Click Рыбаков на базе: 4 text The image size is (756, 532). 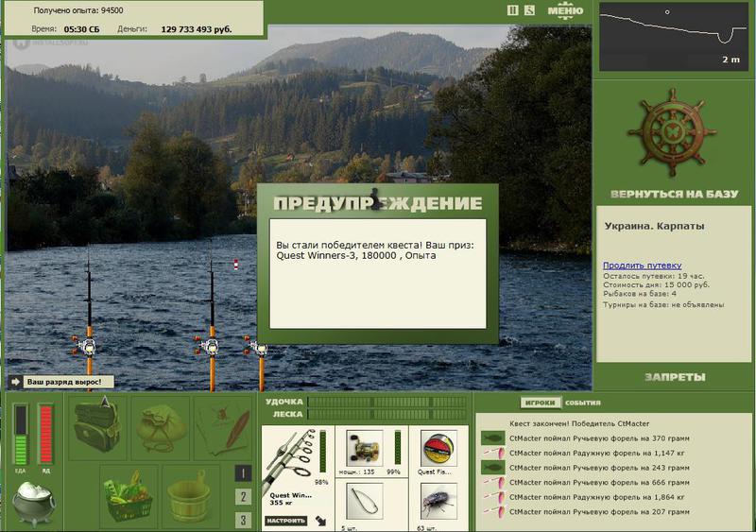[640, 293]
